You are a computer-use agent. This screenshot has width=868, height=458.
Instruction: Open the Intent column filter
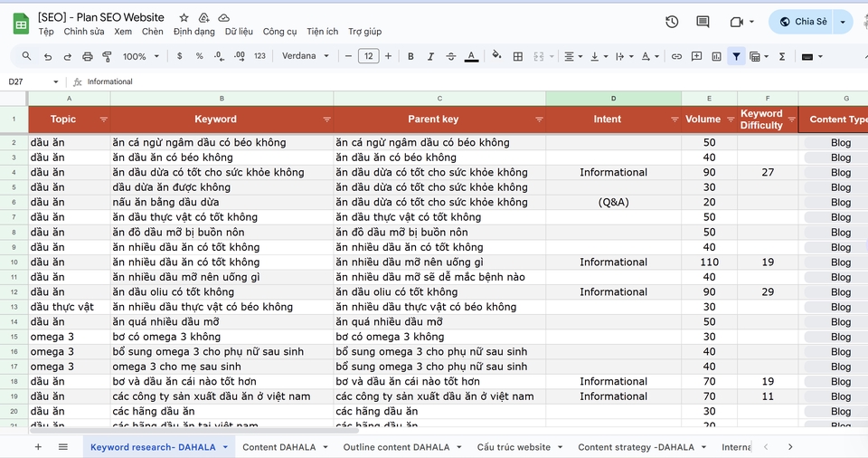(x=675, y=119)
